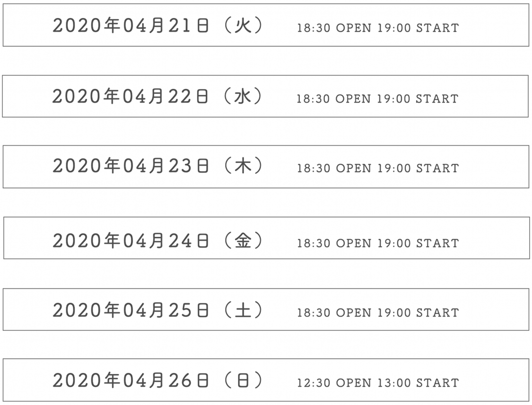Click the (火) weekday label

coord(242,26)
